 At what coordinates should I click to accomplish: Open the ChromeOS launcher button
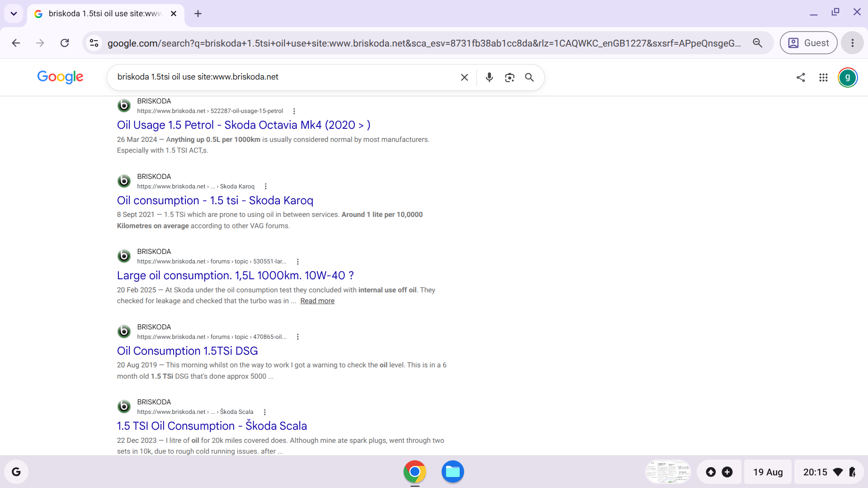pyautogui.click(x=16, y=472)
